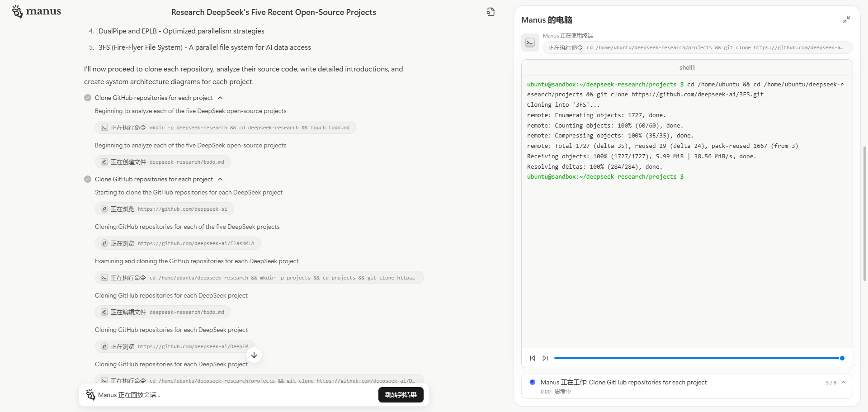Collapse the first Clone GitHub repositories section
Image resolution: width=868 pixels, height=412 pixels.
click(x=220, y=98)
